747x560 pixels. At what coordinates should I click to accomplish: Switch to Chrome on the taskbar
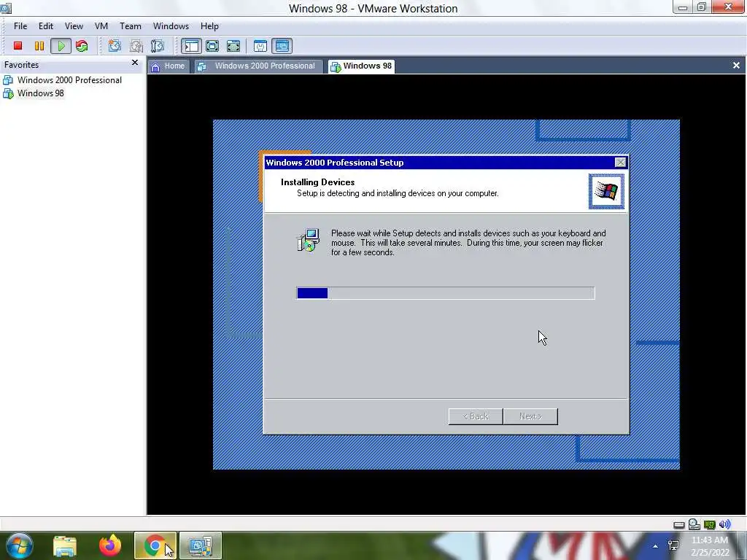click(x=155, y=545)
